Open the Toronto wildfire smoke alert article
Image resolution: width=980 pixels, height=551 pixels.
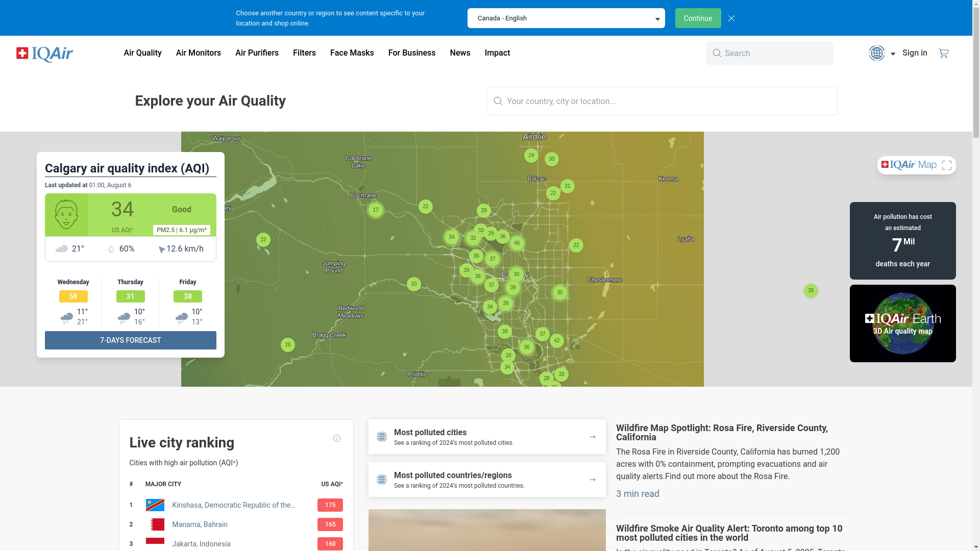click(729, 533)
